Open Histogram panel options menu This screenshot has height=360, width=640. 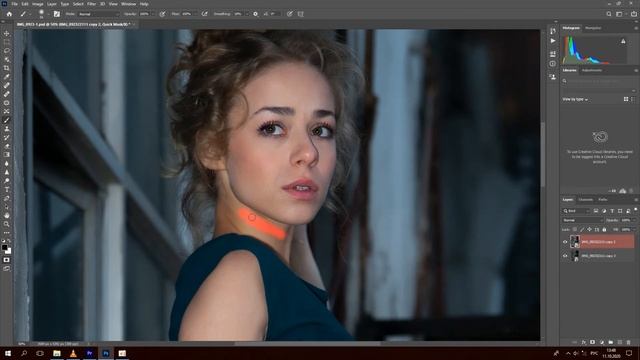click(x=636, y=28)
